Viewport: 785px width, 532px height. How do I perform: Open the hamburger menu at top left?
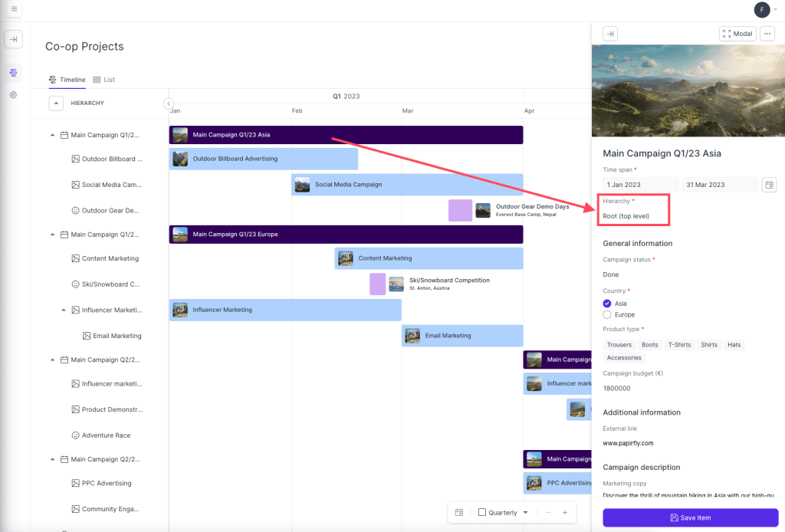pos(14,9)
